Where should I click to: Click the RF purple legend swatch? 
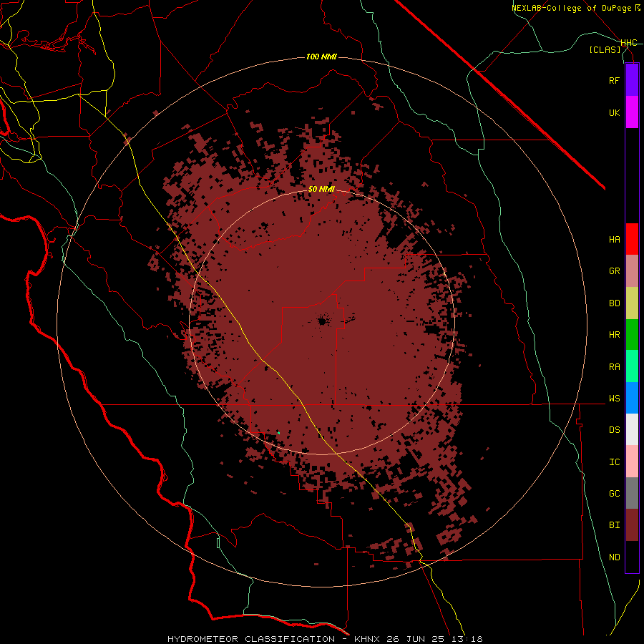point(632,79)
